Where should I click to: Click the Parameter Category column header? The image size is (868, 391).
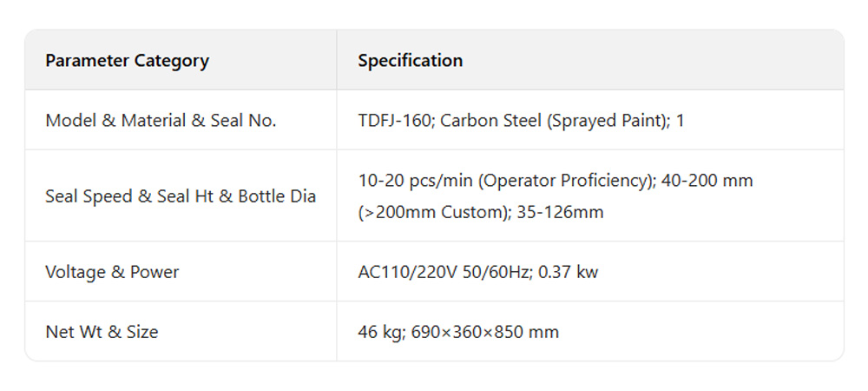click(x=127, y=61)
